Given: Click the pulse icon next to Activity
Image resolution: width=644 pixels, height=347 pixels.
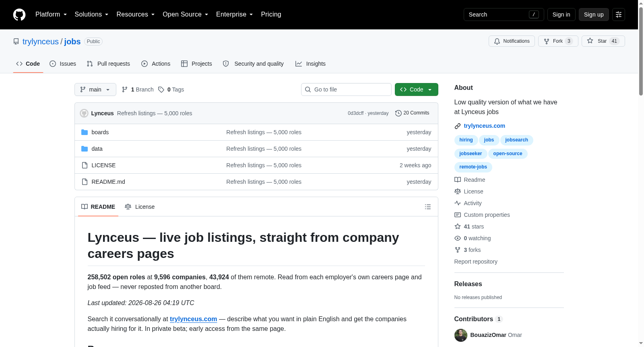Looking at the screenshot, I should (x=458, y=203).
